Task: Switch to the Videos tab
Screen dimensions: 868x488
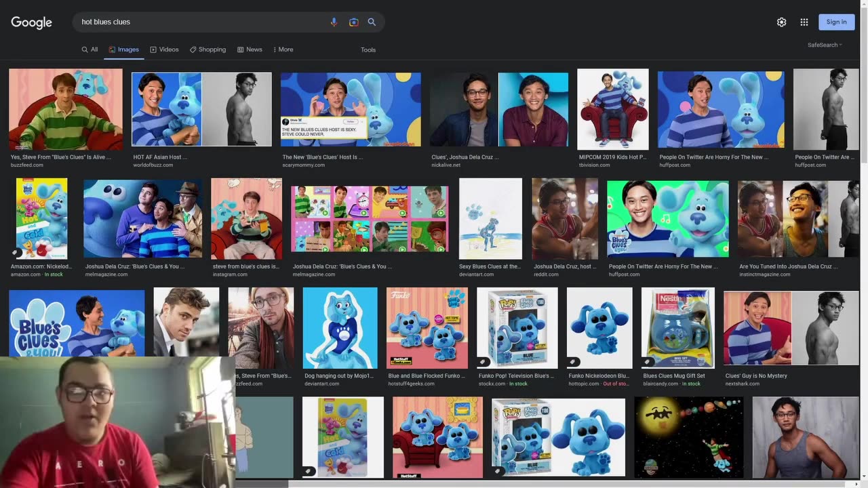Action: pos(164,49)
